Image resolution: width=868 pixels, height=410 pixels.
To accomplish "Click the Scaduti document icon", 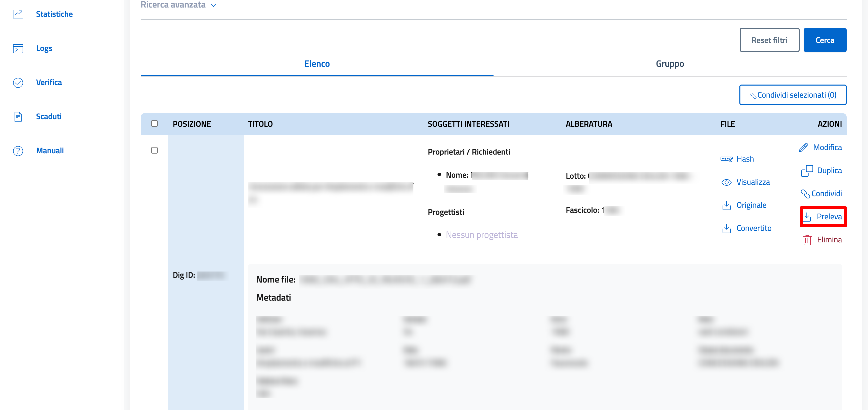I will pos(18,117).
